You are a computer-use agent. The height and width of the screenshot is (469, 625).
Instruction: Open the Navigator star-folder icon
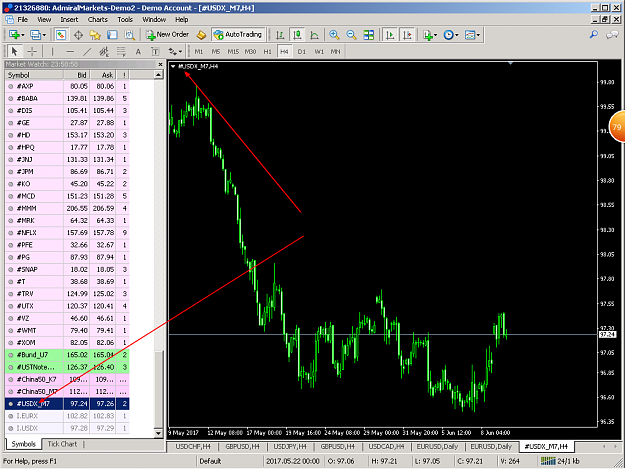tap(95, 35)
